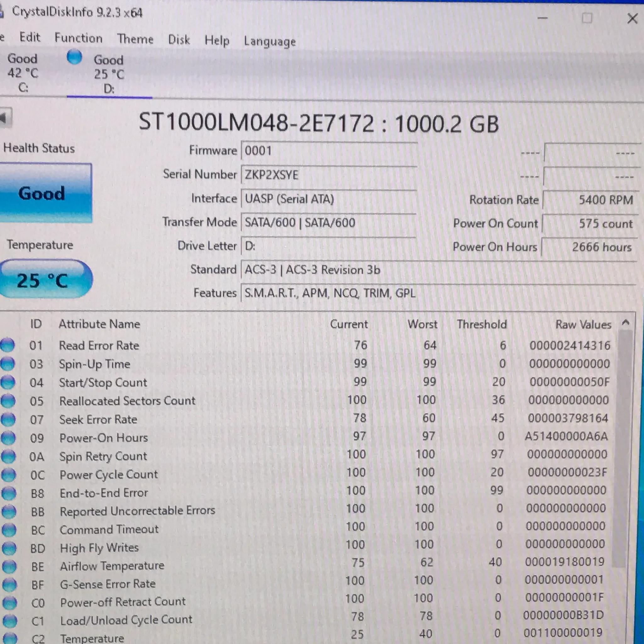
Task: Select the Seek Error Rate attribute name
Action: 98,419
